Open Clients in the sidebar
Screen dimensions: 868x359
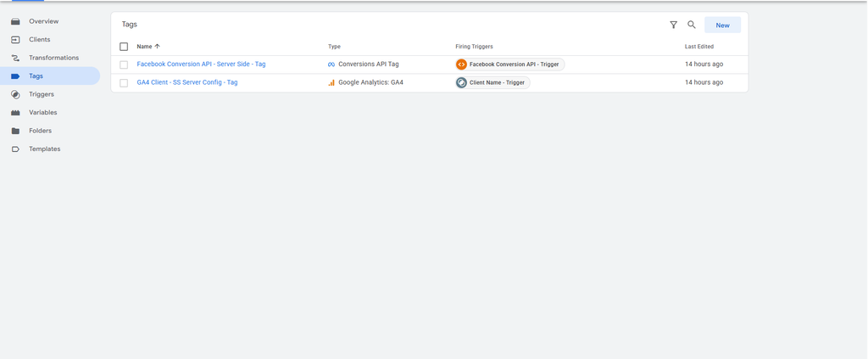click(40, 40)
